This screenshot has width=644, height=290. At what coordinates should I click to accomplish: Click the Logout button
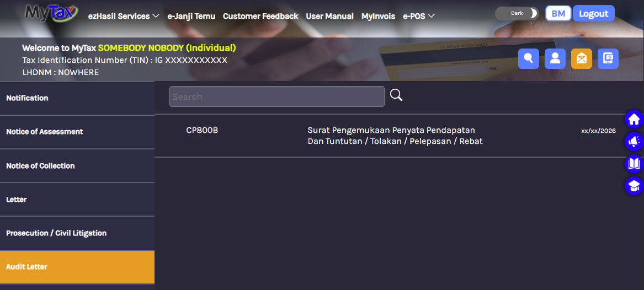593,14
